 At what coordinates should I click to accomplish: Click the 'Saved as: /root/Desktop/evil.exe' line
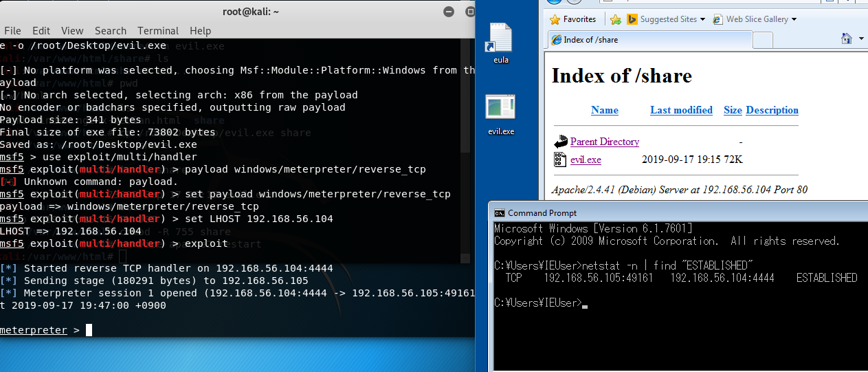click(x=98, y=144)
